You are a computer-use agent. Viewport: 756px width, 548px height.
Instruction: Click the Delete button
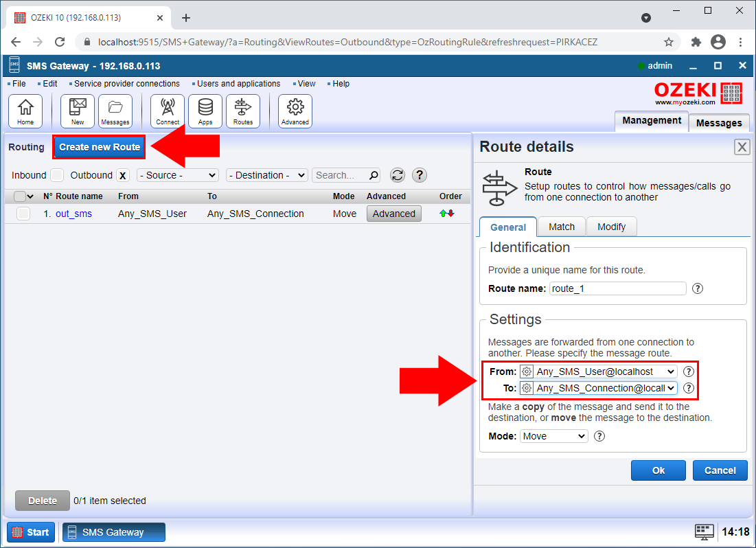[x=43, y=501]
